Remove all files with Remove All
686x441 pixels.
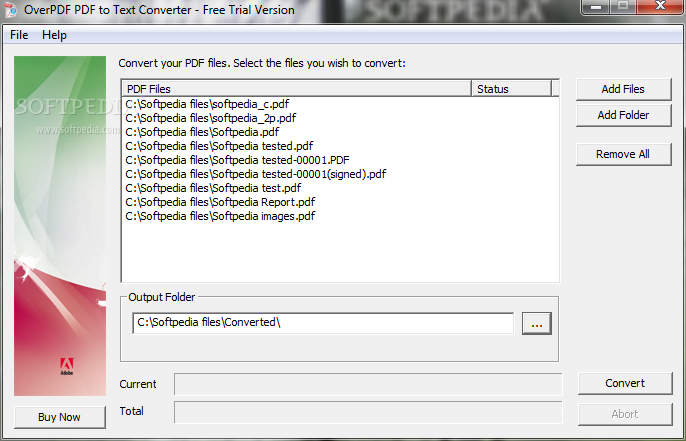pos(623,154)
